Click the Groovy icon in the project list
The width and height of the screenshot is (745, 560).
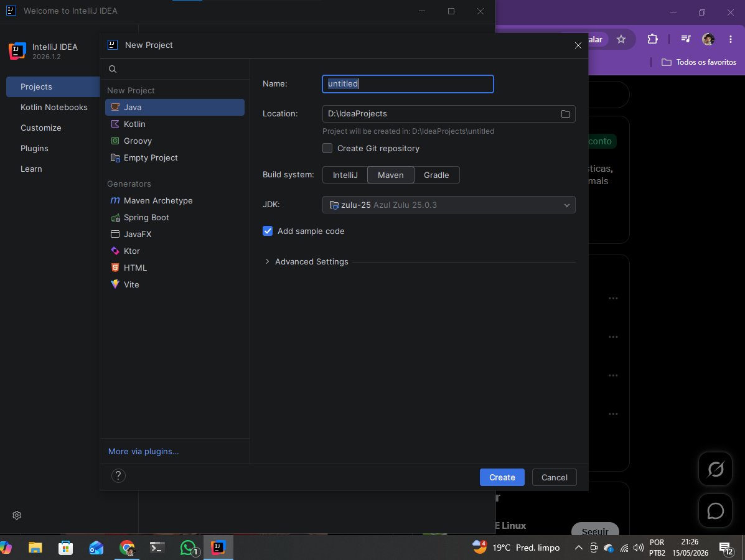(x=115, y=141)
